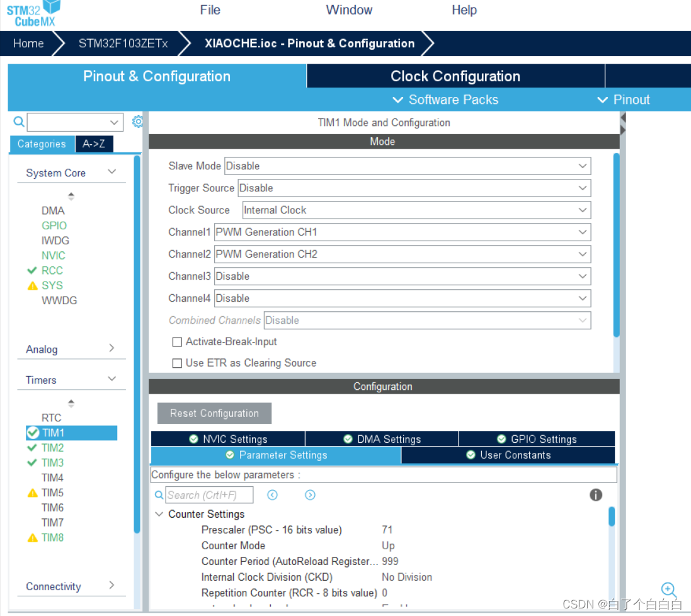Viewport: 691px width, 616px height.
Task: Select NVIC in System Core list
Action: click(54, 256)
